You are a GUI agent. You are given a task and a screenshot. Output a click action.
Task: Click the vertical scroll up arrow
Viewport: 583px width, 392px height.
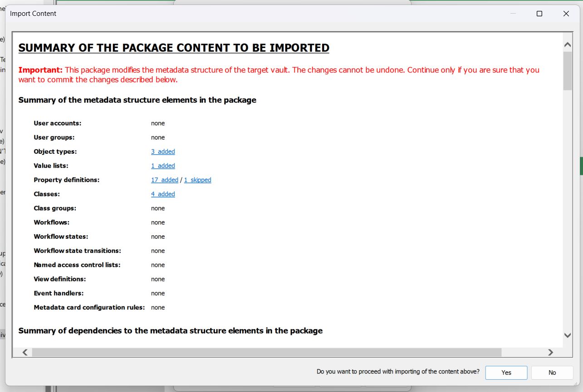click(567, 45)
